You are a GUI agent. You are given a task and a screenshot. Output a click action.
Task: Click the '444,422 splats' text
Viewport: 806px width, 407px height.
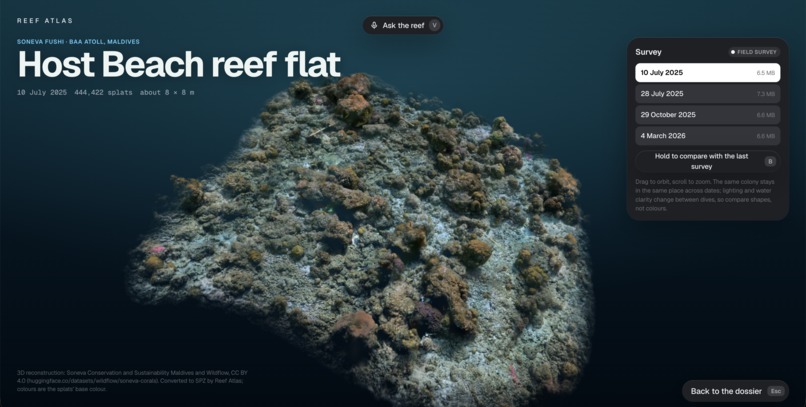(103, 92)
